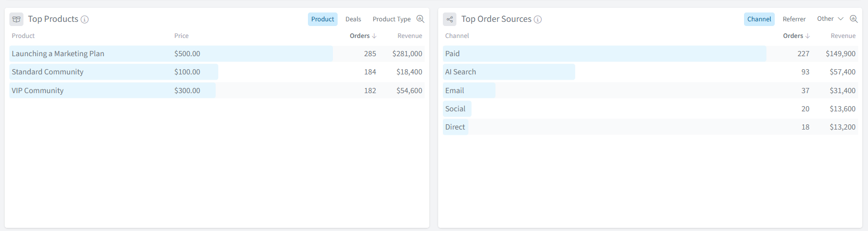Click the Orders sort arrow in Top Products
This screenshot has height=231, width=868.
coord(374,36)
